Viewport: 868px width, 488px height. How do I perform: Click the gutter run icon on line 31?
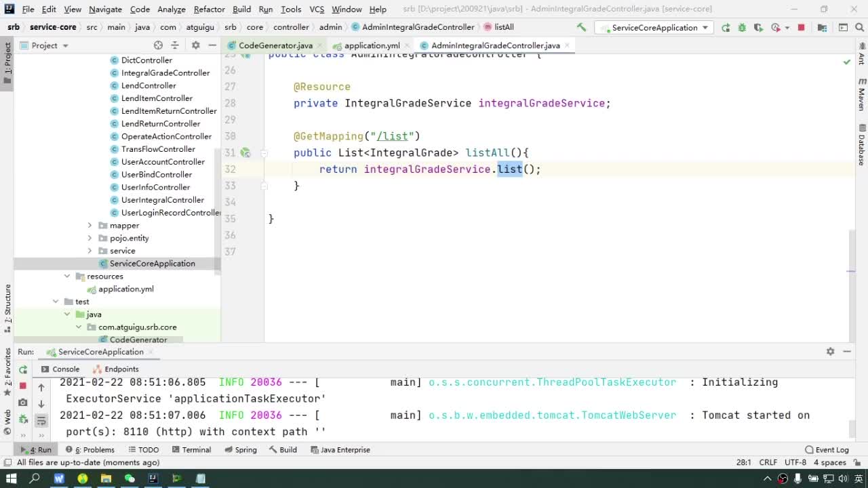tap(245, 152)
